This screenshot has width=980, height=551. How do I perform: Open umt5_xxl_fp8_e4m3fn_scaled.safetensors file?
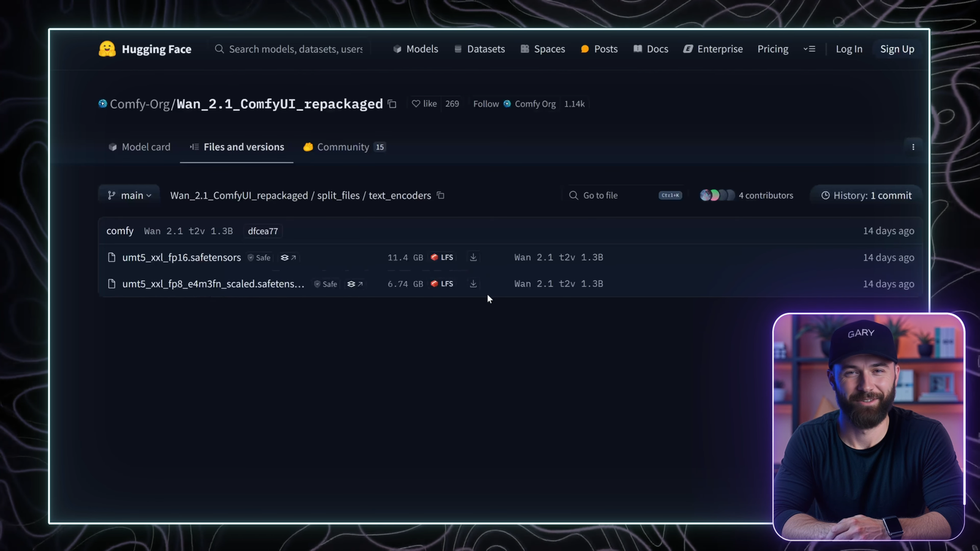coord(213,283)
